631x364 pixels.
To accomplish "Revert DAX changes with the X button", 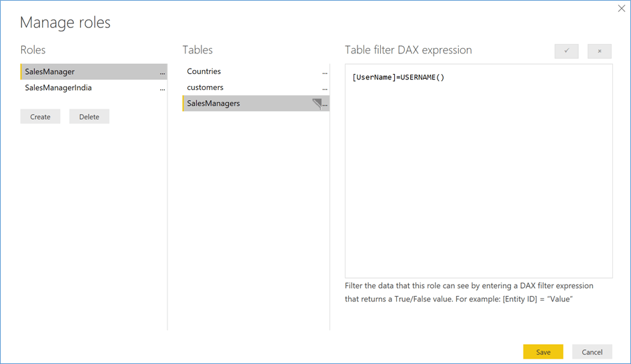I will pyautogui.click(x=599, y=51).
